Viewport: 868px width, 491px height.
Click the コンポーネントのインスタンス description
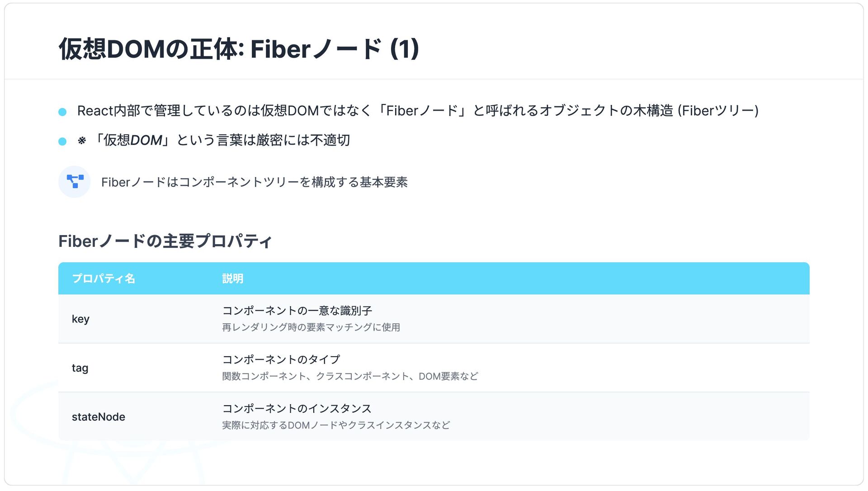click(297, 408)
